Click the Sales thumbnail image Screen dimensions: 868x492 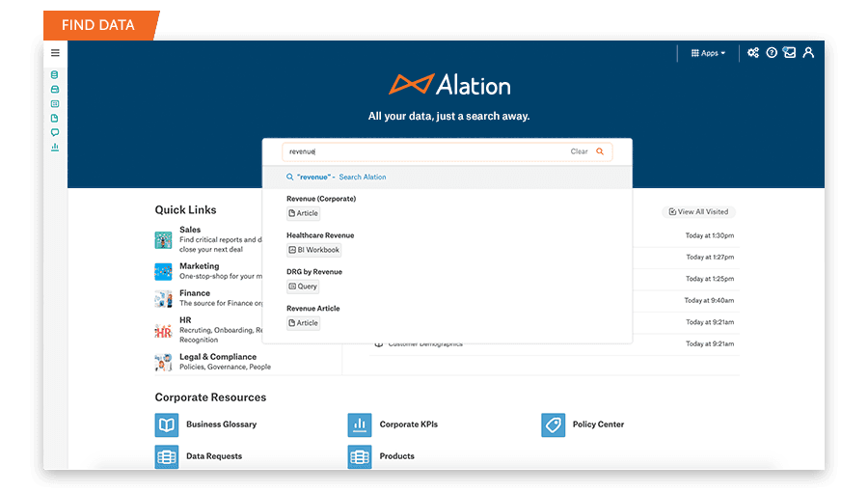coord(163,240)
